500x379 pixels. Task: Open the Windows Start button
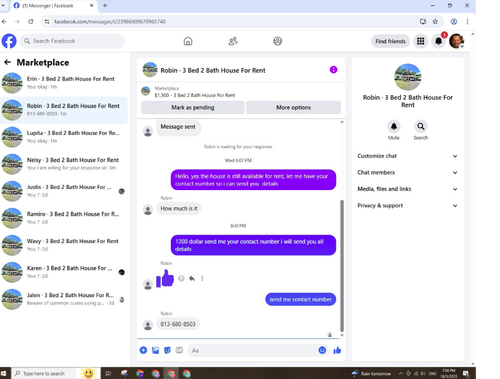tap(4, 373)
